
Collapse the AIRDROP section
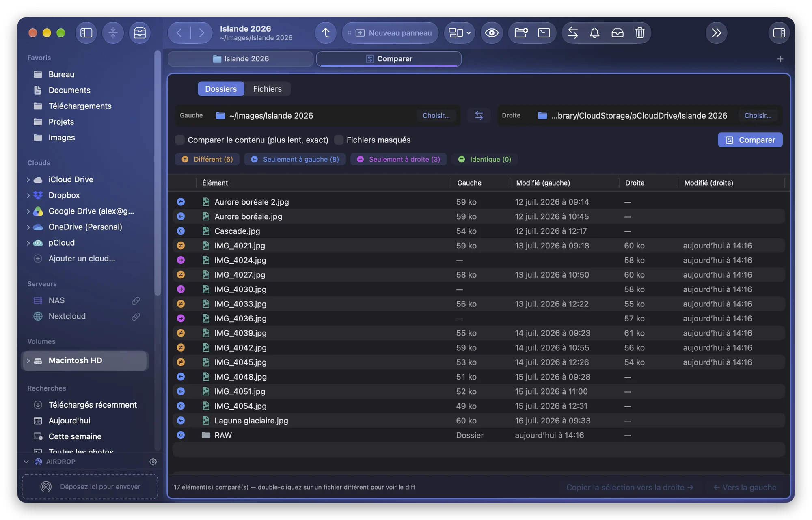point(26,462)
